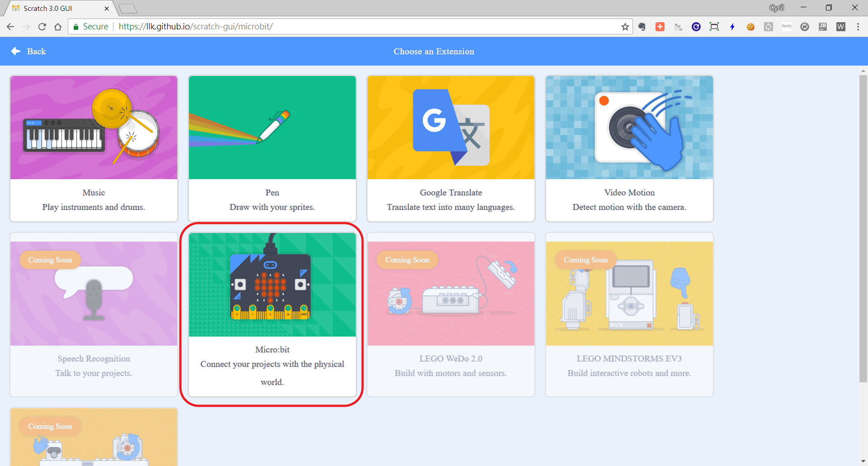The height and width of the screenshot is (466, 868).
Task: Click the JB extension icon
Action: coord(823,27)
